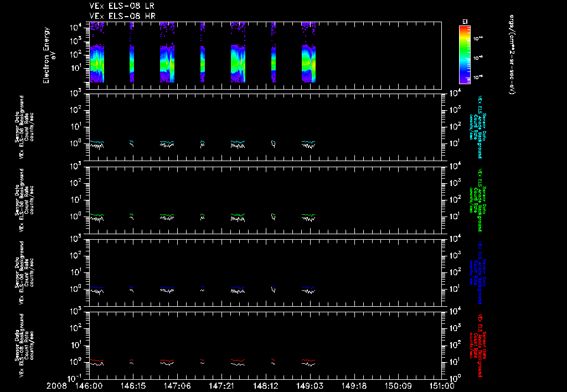Click the top tick label of the Electron Energy axis
This screenshot has width=567, height=392.
click(77, 28)
